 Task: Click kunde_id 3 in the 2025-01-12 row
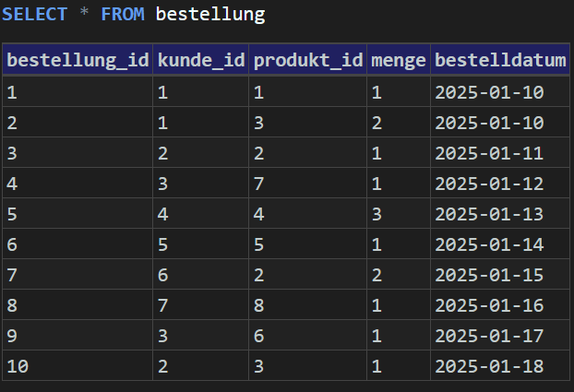(x=200, y=184)
